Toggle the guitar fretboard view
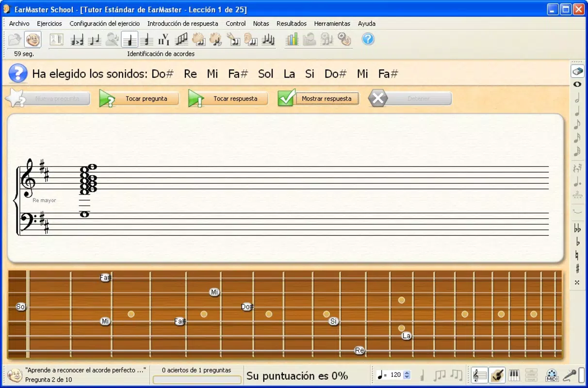This screenshot has height=388, width=588. point(497,375)
